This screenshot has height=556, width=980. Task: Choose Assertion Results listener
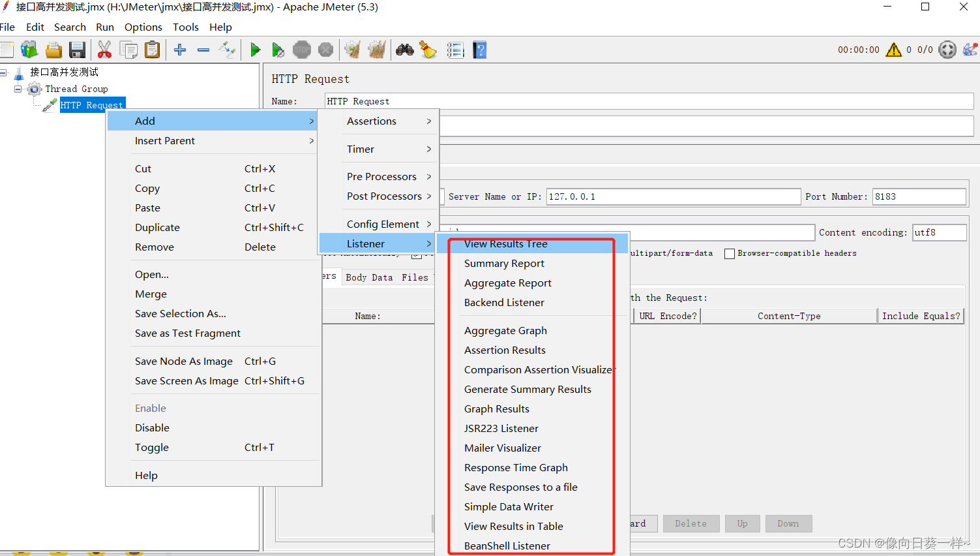532,350
